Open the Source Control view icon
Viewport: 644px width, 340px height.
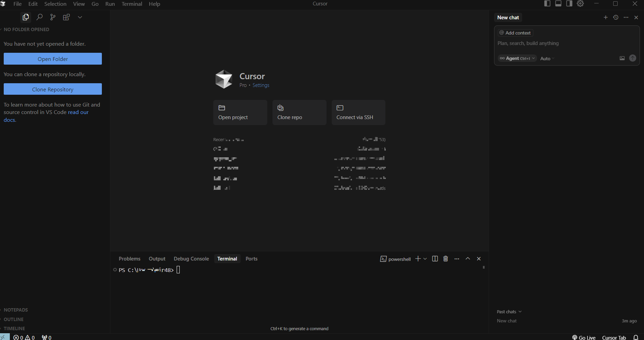pos(53,17)
